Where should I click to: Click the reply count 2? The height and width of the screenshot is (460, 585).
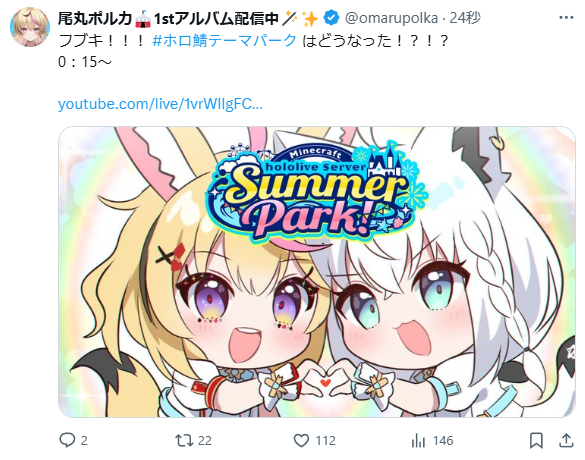coord(84,441)
